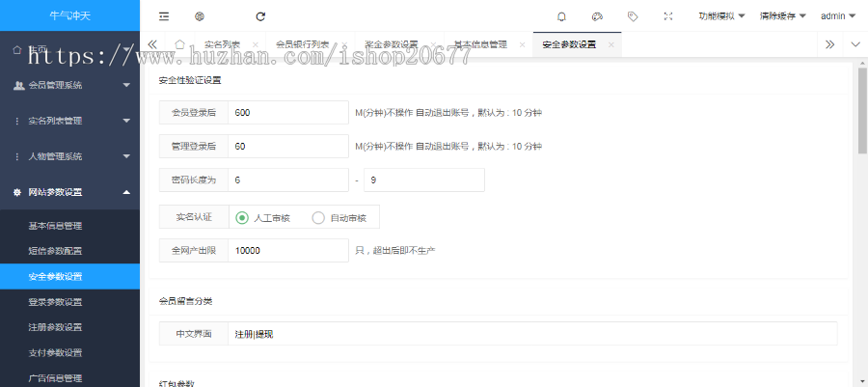Close the 实名列表 tab
The width and height of the screenshot is (868, 387).
click(x=255, y=44)
